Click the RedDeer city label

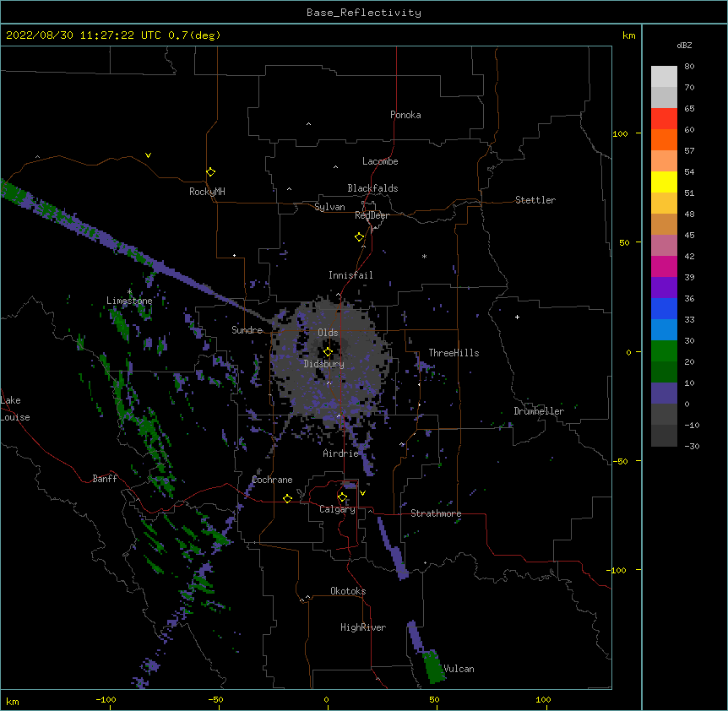point(372,215)
